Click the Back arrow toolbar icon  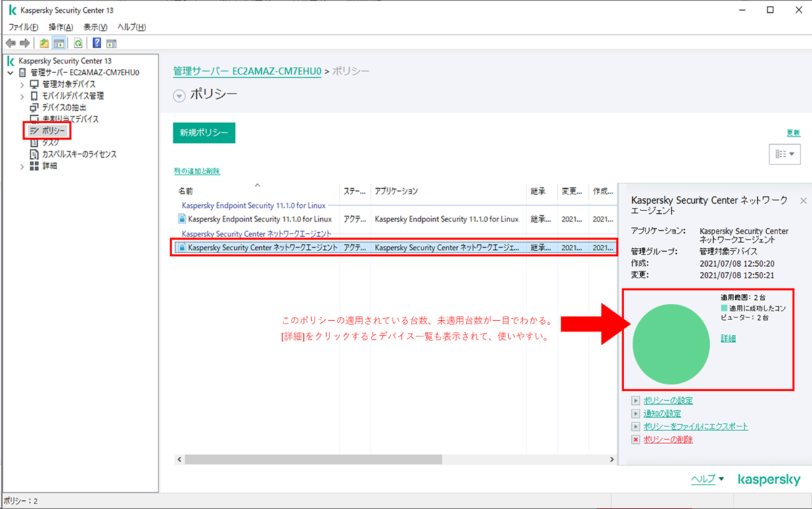pos(10,43)
